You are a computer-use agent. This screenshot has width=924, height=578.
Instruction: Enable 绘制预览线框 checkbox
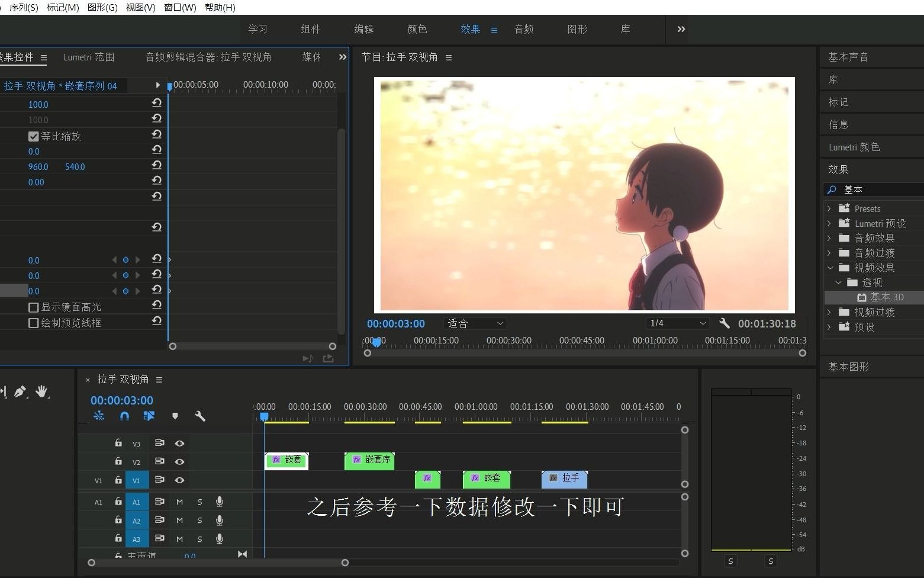pos(34,323)
